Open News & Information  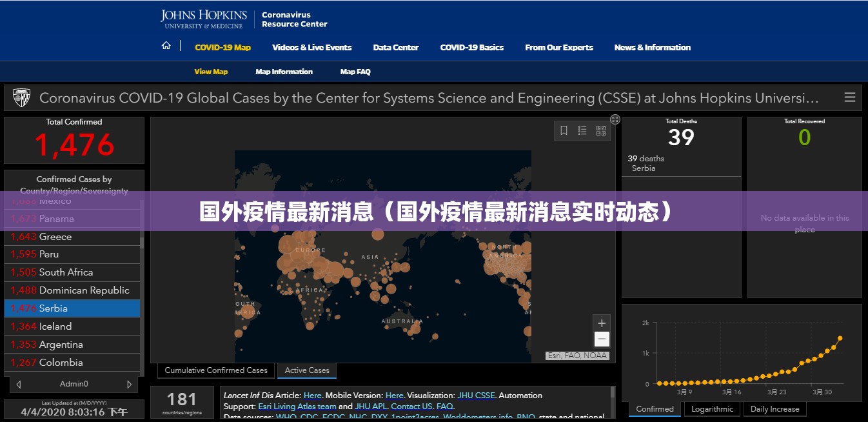pyautogui.click(x=652, y=47)
